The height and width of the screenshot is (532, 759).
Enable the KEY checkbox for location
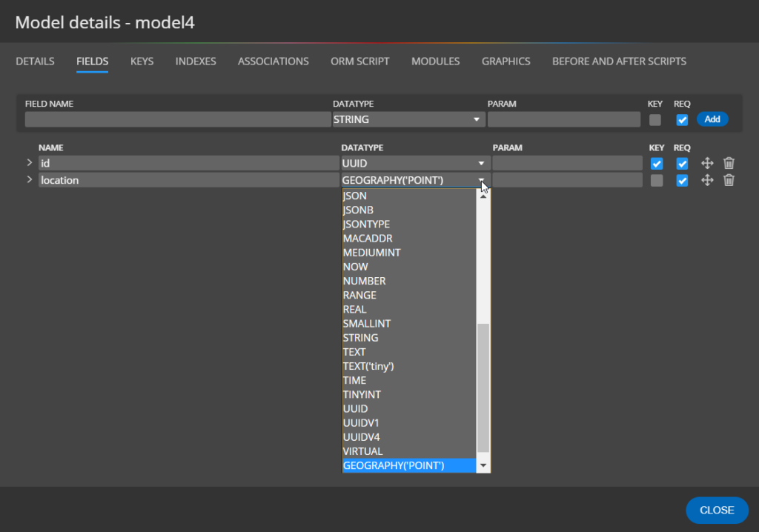coord(657,180)
